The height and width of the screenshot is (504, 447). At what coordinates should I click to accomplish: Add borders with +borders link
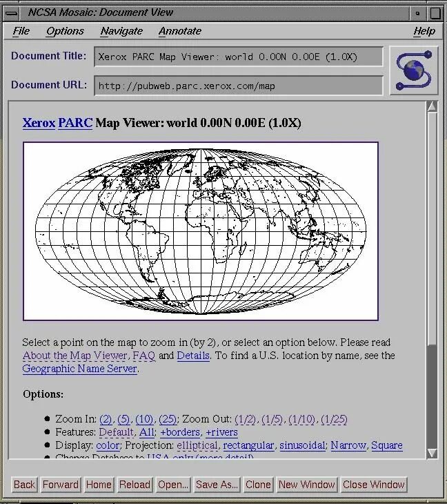click(x=180, y=432)
